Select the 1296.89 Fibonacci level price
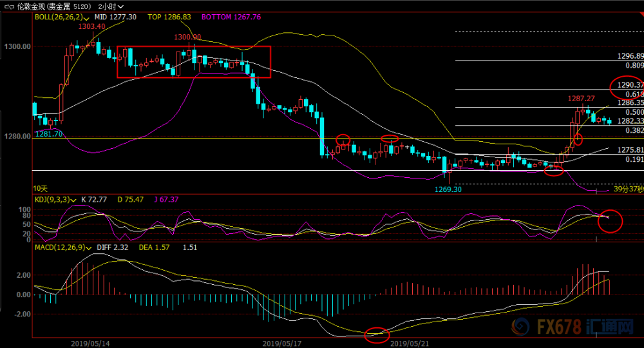This screenshot has height=348, width=644. point(630,56)
